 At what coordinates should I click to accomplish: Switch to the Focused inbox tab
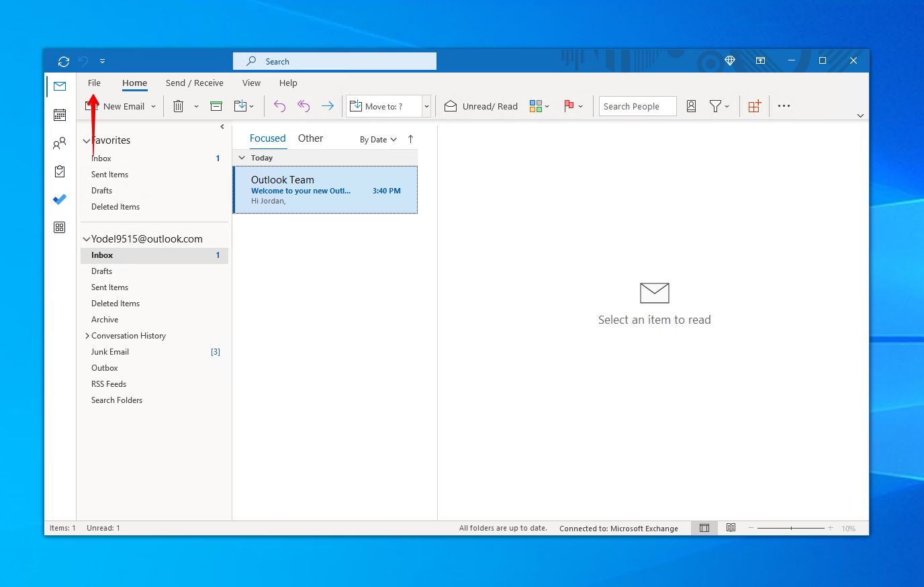coord(267,138)
